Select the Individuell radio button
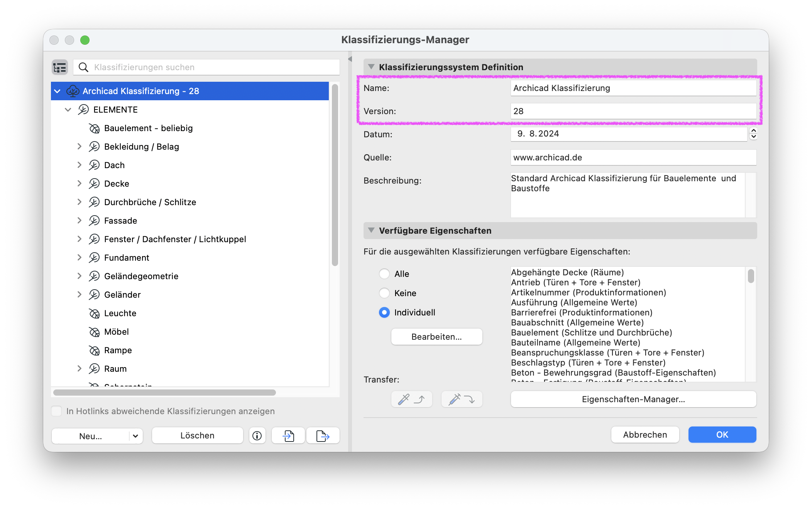 coord(384,312)
